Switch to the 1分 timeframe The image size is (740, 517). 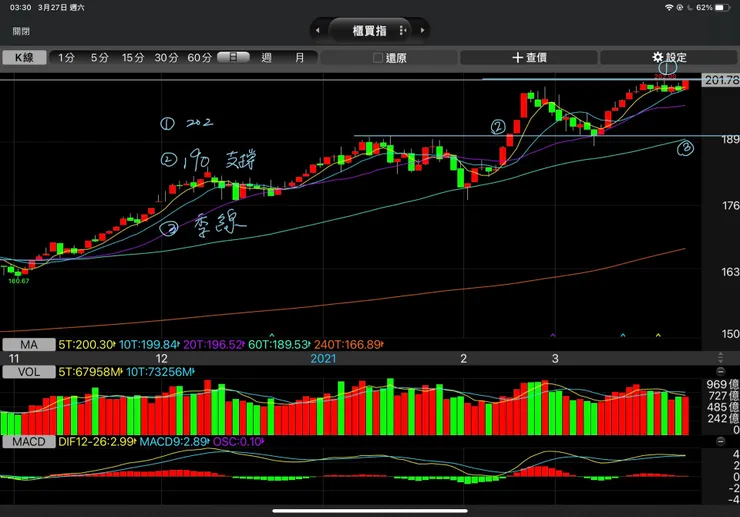(67, 58)
